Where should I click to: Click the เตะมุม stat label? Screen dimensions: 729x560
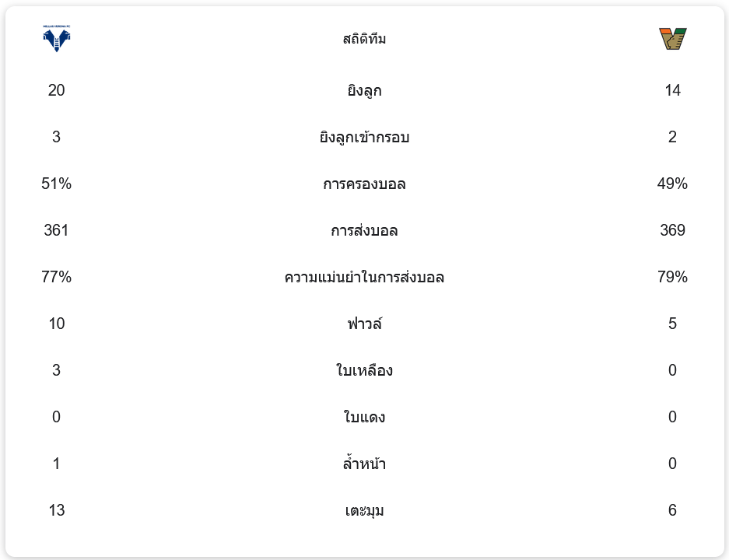pos(364,511)
